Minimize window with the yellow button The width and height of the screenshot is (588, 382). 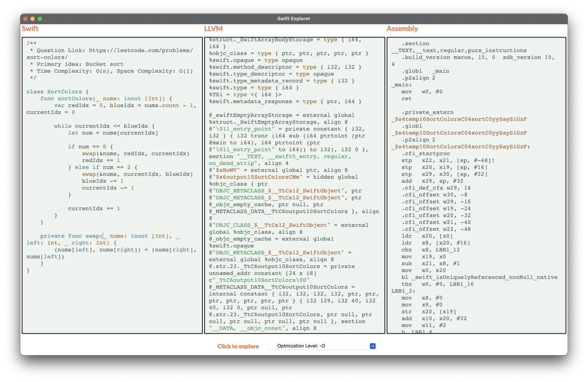click(x=33, y=19)
